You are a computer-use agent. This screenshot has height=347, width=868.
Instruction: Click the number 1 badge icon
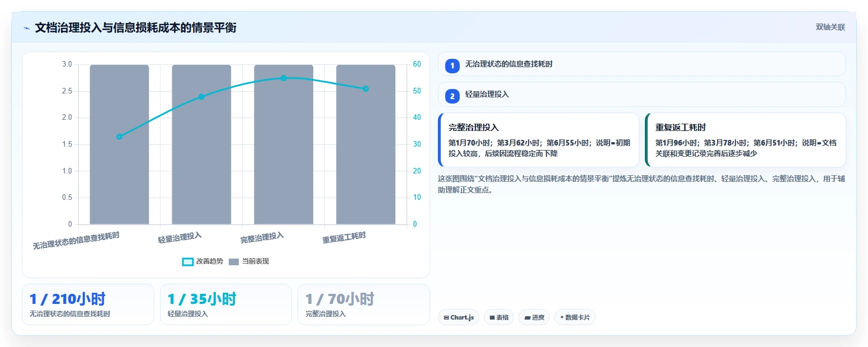[x=452, y=66]
